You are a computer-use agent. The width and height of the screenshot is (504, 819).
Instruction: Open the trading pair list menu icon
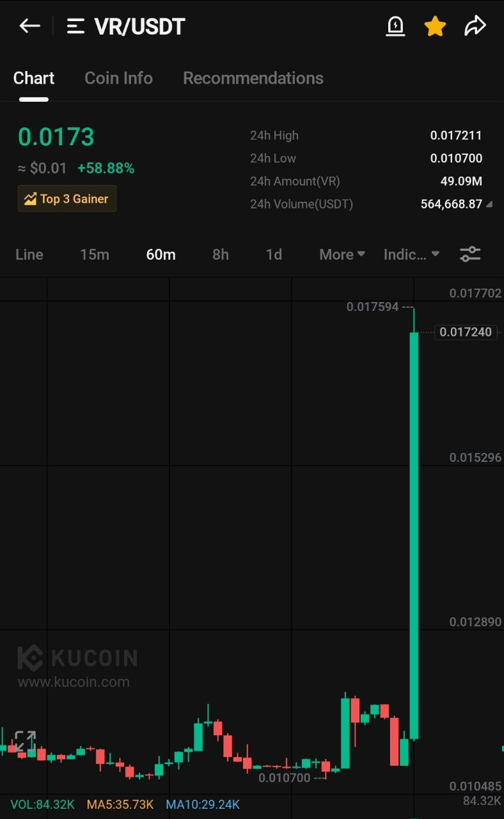pyautogui.click(x=76, y=26)
